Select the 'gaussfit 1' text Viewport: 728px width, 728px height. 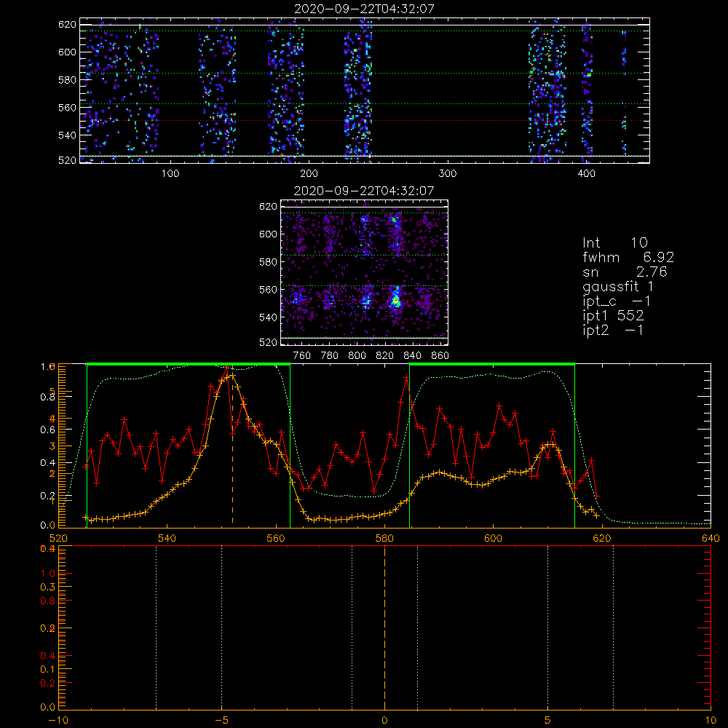[x=618, y=287]
